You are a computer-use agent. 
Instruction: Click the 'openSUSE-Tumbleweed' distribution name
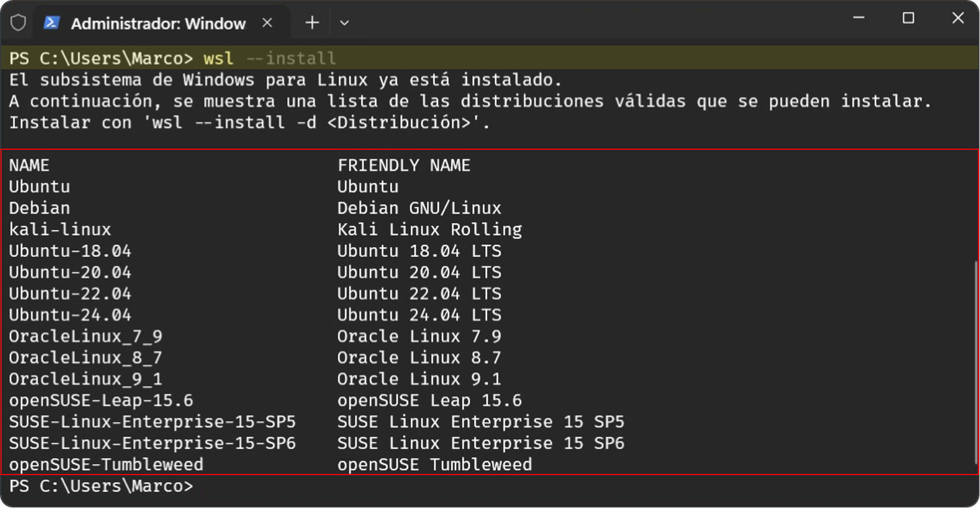click(106, 465)
